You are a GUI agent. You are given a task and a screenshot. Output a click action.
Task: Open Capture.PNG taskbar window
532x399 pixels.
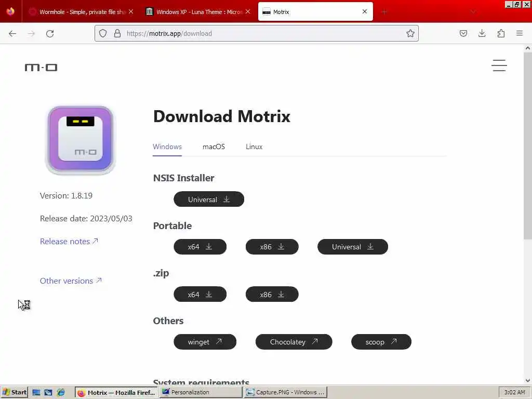[285, 392]
